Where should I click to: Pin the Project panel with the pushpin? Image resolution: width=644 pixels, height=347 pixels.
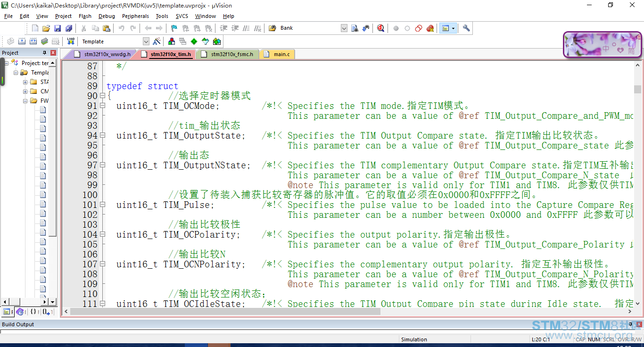pos(45,53)
